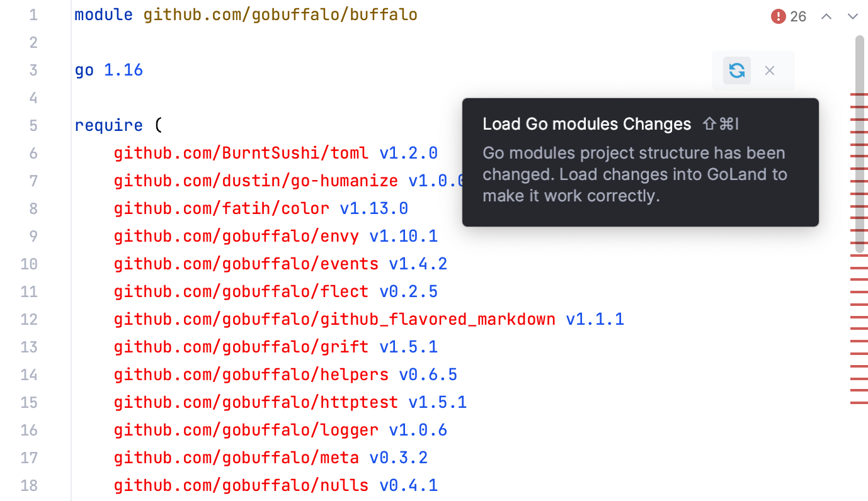Click the github.com/fatih/color dependency line
Image resolution: width=868 pixels, height=501 pixels.
(220, 208)
